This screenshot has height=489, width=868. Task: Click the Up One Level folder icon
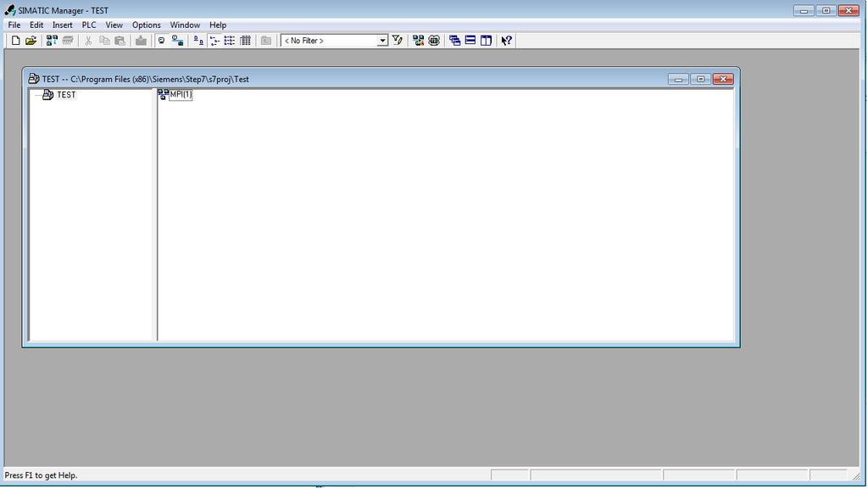tap(265, 41)
